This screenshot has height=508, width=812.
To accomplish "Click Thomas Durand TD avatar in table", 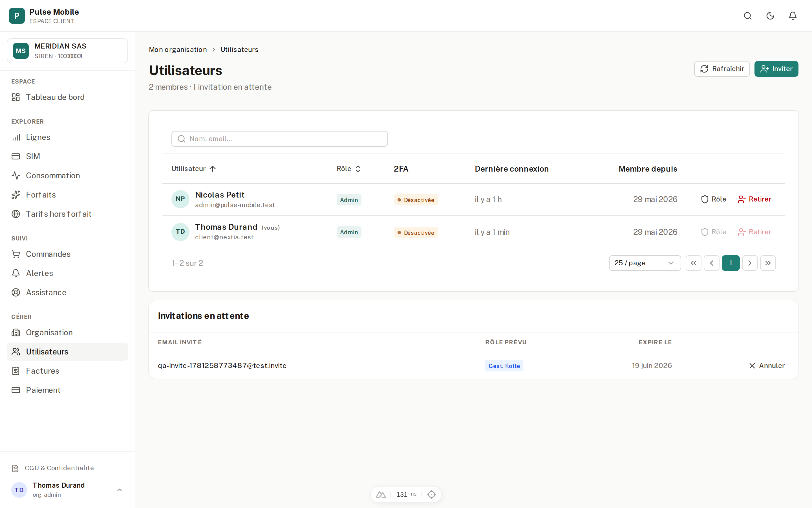I will tap(180, 232).
